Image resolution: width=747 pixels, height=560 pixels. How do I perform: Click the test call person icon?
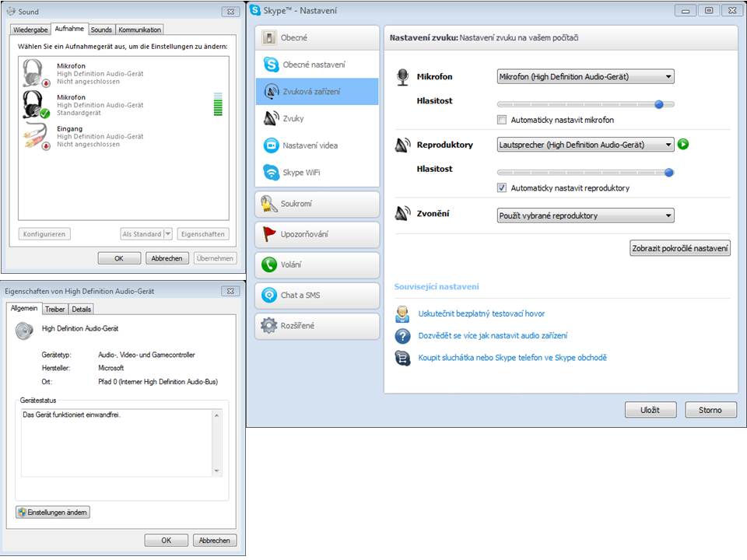402,313
